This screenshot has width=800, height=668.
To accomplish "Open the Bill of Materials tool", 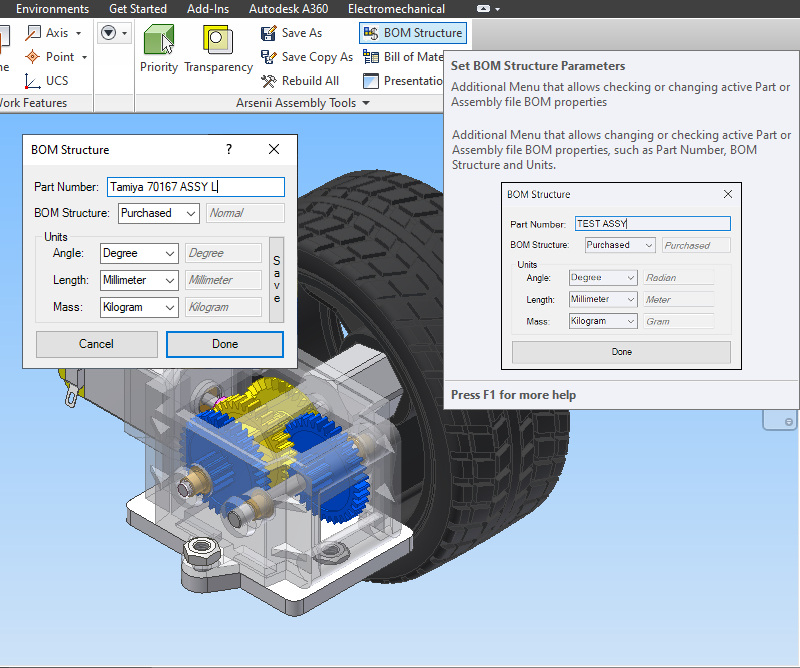I will coord(403,57).
